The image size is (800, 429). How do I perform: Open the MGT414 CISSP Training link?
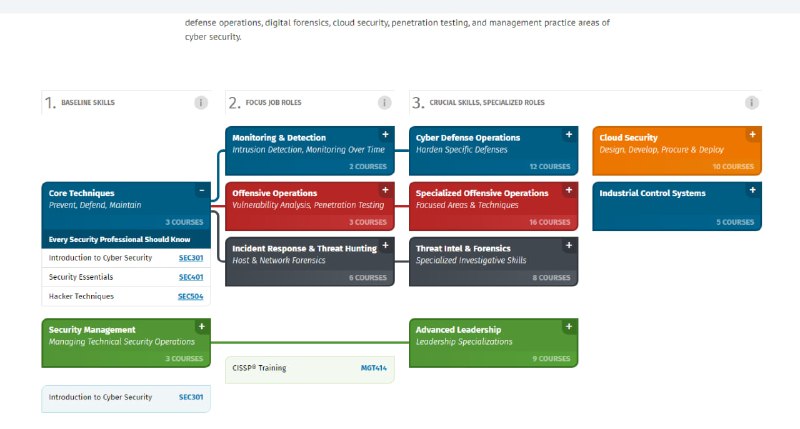(373, 368)
